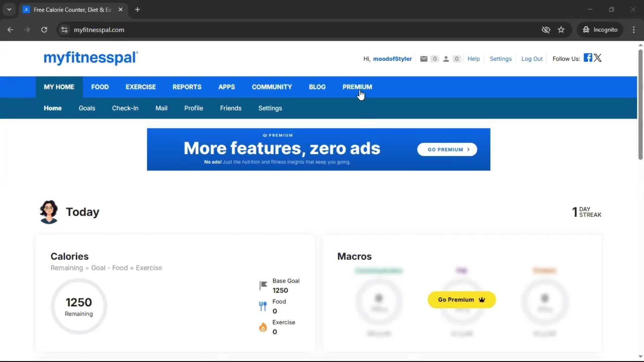Click the 1250 Remaining calories ring
644x362 pixels.
click(79, 307)
